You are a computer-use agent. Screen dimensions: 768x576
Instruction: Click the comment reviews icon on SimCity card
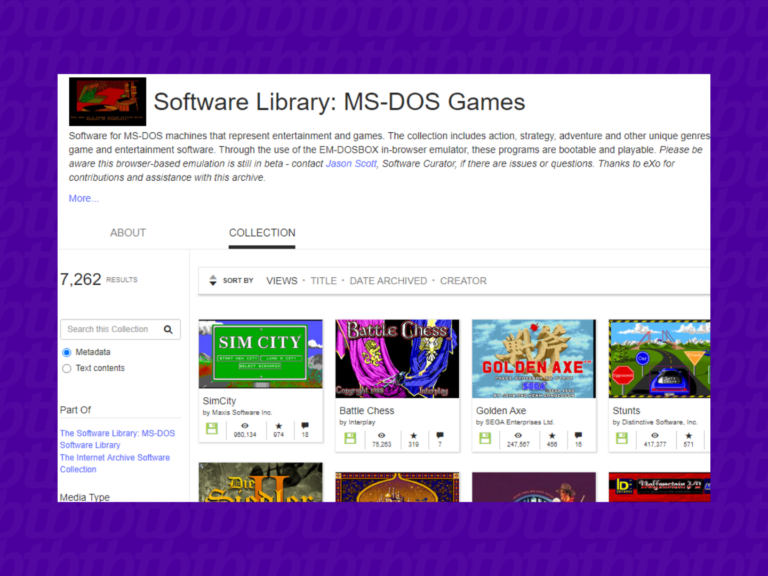305,425
